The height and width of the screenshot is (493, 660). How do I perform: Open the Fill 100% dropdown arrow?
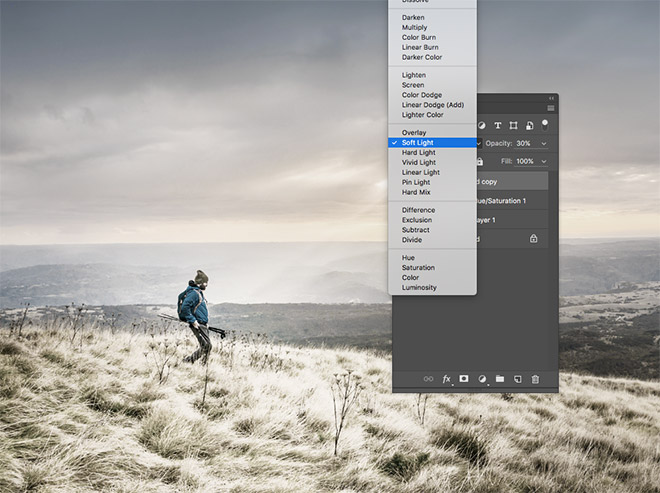[544, 161]
